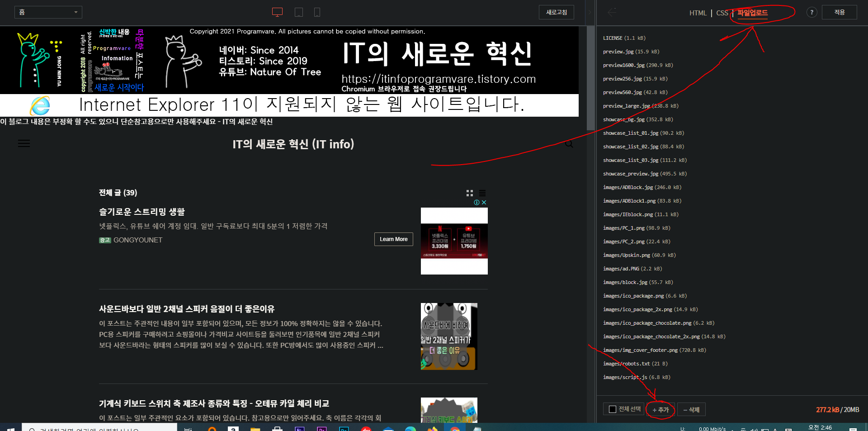The image size is (868, 431).
Task: Click the streaming ad thumbnail image
Action: pyautogui.click(x=454, y=241)
